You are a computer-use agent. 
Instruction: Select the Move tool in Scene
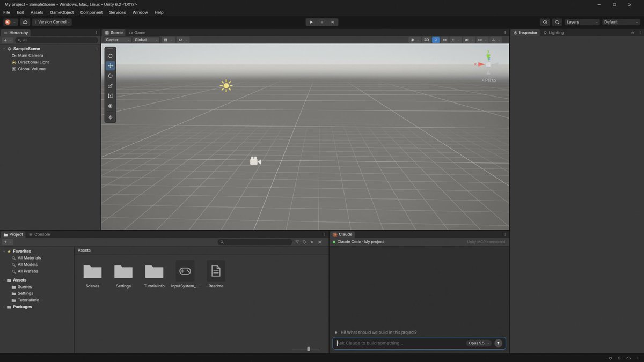111,65
